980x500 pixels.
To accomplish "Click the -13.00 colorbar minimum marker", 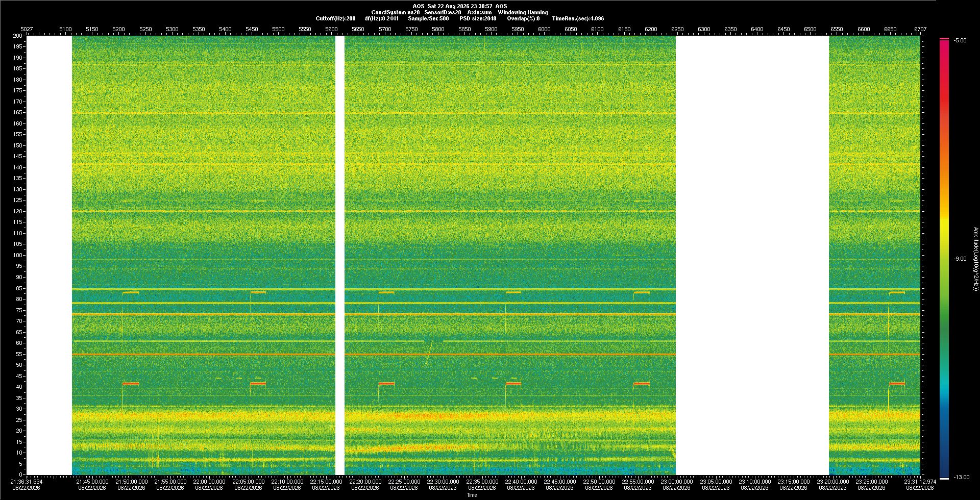I will (x=961, y=477).
